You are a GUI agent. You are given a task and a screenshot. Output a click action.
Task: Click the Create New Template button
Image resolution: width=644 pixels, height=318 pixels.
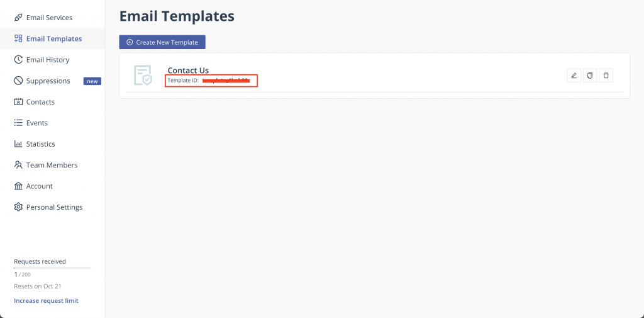162,42
